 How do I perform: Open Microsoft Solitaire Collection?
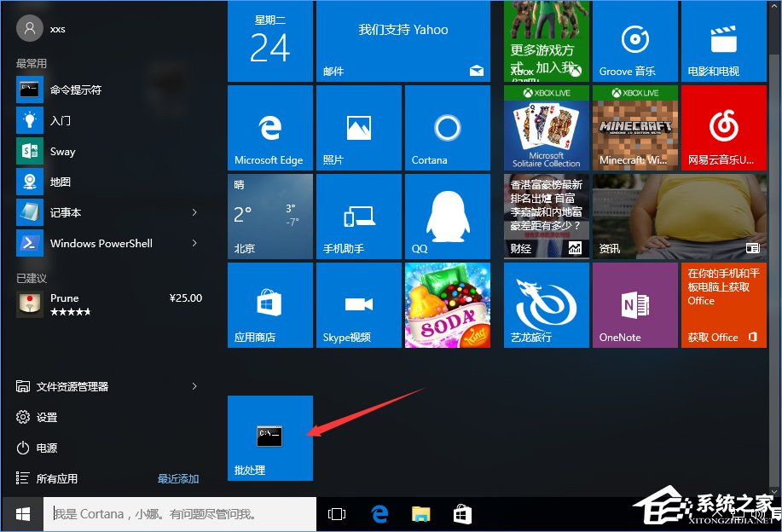[546, 128]
